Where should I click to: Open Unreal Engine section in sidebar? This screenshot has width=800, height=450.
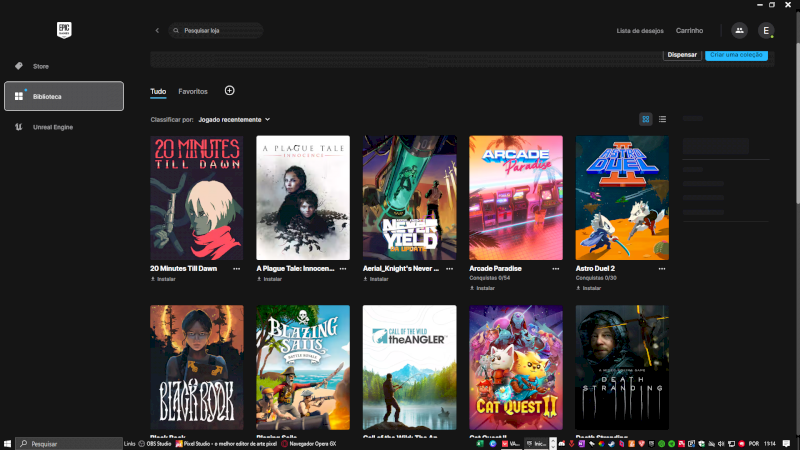pos(52,127)
